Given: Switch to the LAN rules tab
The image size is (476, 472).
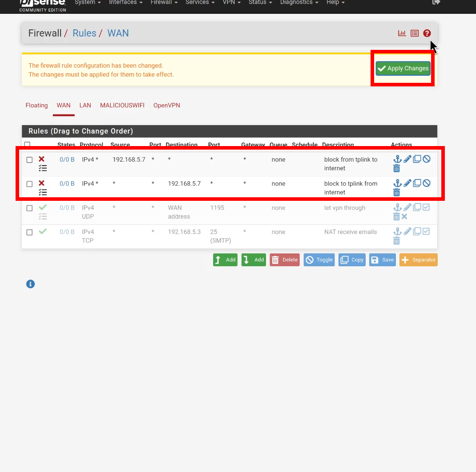Looking at the screenshot, I should [85, 106].
